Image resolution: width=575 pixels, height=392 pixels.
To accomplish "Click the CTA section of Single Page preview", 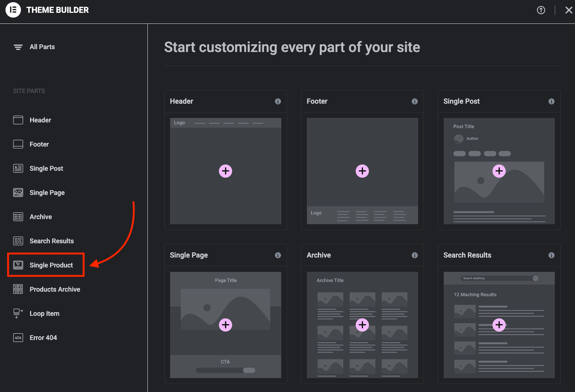I will click(x=226, y=366).
